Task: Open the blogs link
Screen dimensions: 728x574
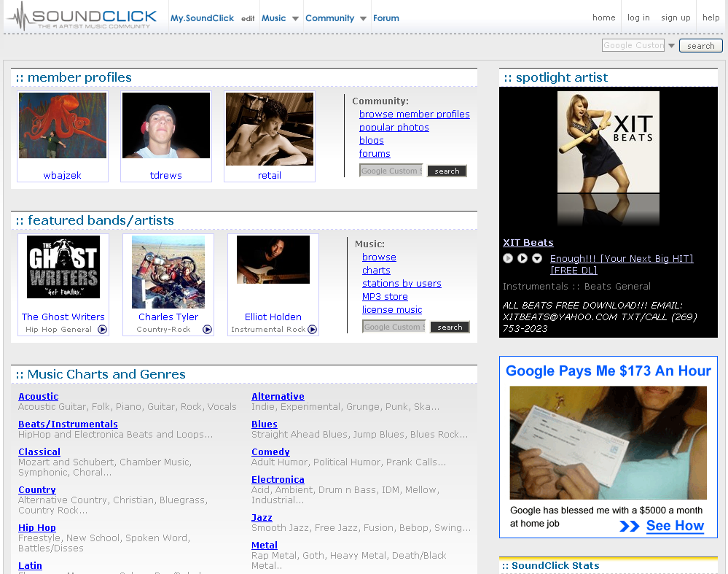Action: 372,140
